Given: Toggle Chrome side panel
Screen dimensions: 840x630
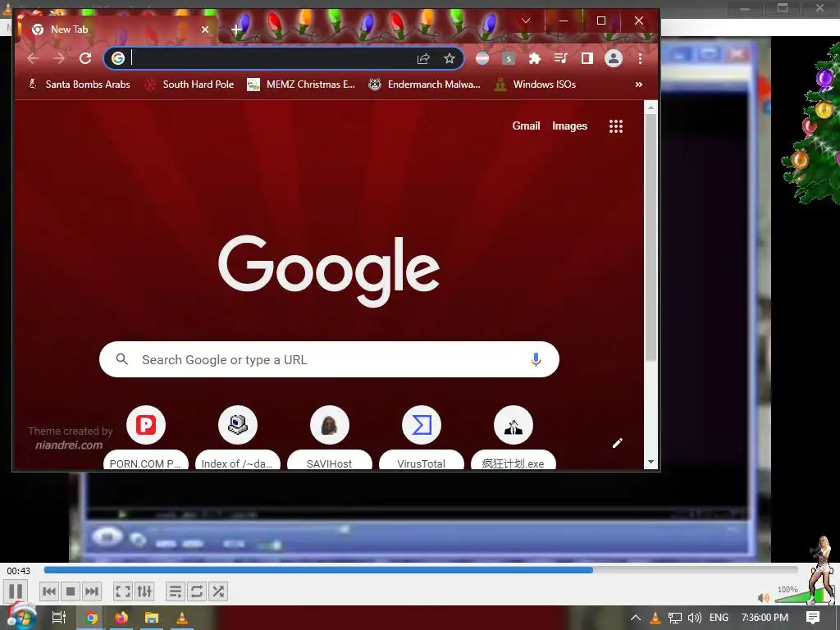Looking at the screenshot, I should 587,58.
